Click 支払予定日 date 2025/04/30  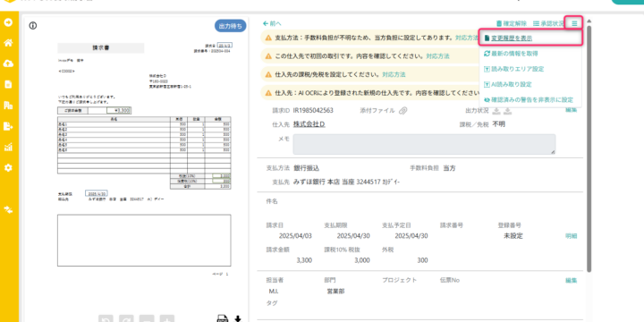click(411, 236)
